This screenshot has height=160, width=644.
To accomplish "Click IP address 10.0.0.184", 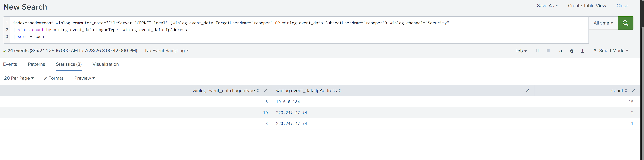I will tap(288, 102).
